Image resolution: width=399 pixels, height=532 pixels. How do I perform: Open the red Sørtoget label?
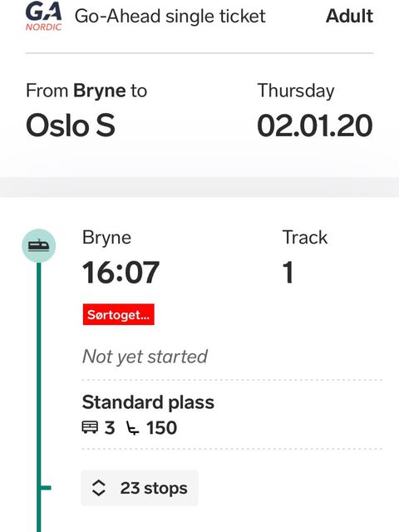click(118, 314)
